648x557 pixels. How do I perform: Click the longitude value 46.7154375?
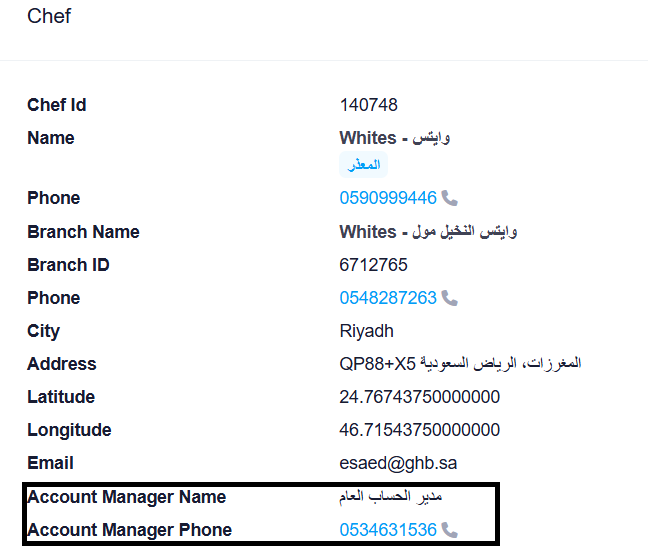click(x=419, y=430)
